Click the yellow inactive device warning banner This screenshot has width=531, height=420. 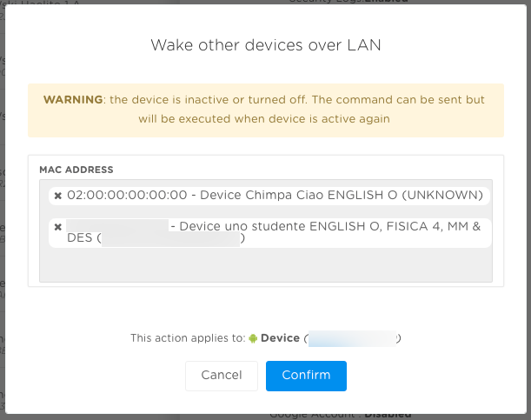click(266, 110)
